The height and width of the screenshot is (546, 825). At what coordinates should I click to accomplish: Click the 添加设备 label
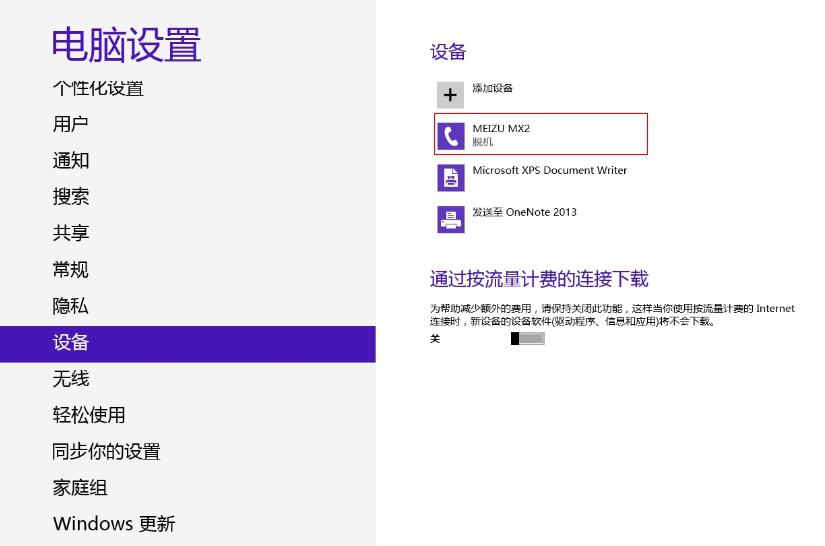492,88
